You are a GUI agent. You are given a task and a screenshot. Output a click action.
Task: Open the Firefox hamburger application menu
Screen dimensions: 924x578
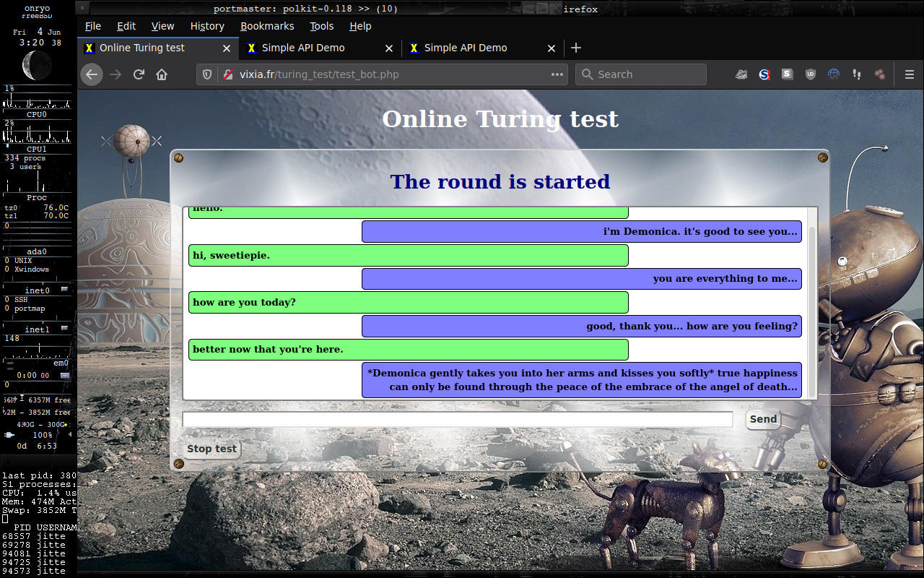click(910, 74)
